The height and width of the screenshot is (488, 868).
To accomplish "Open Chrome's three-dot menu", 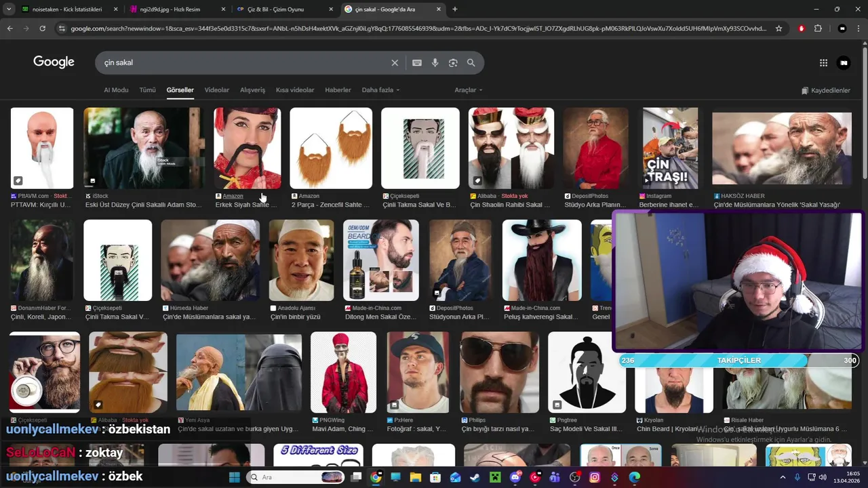I will pyautogui.click(x=859, y=28).
